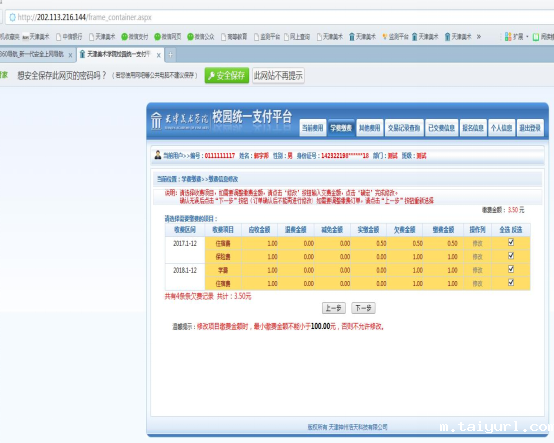Image resolution: width=554 pixels, height=443 pixels.
Task: Open the 微信公众 bookmark
Action: click(201, 37)
